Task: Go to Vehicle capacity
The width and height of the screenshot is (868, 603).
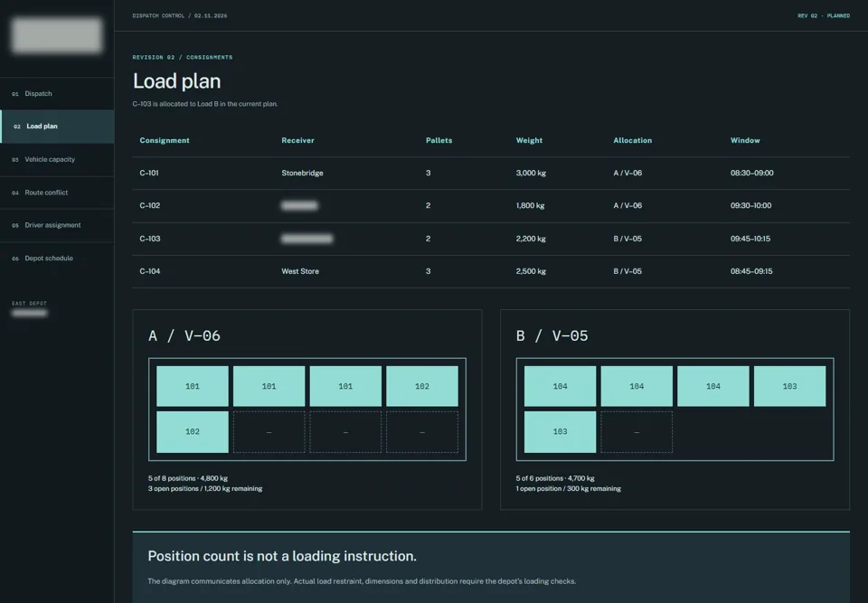Action: coord(57,159)
